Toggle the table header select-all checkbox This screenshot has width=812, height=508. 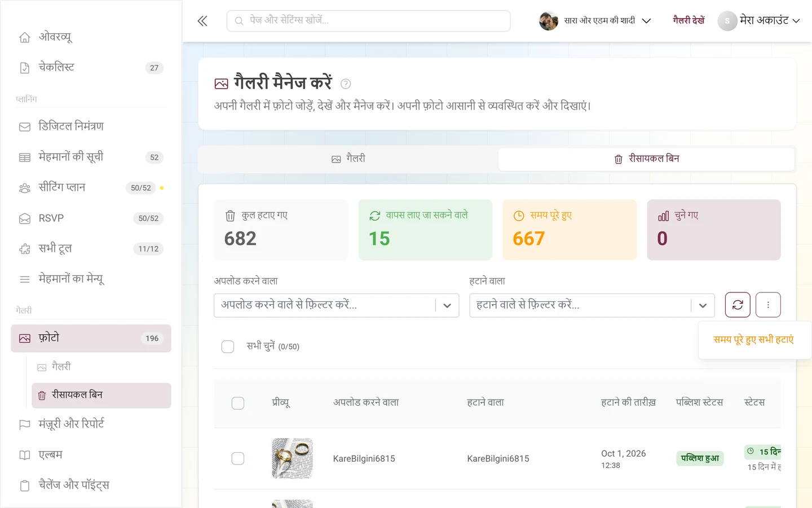(238, 403)
